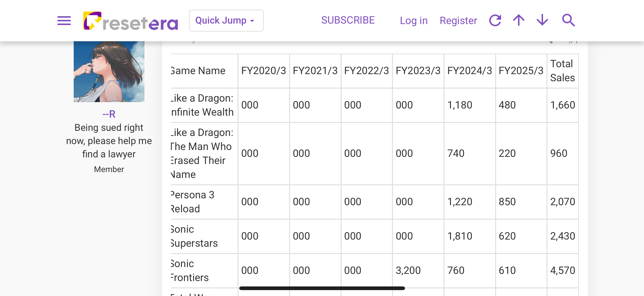Click the SUBSCRIBE link
Screen dimensions: 644x296
click(348, 20)
